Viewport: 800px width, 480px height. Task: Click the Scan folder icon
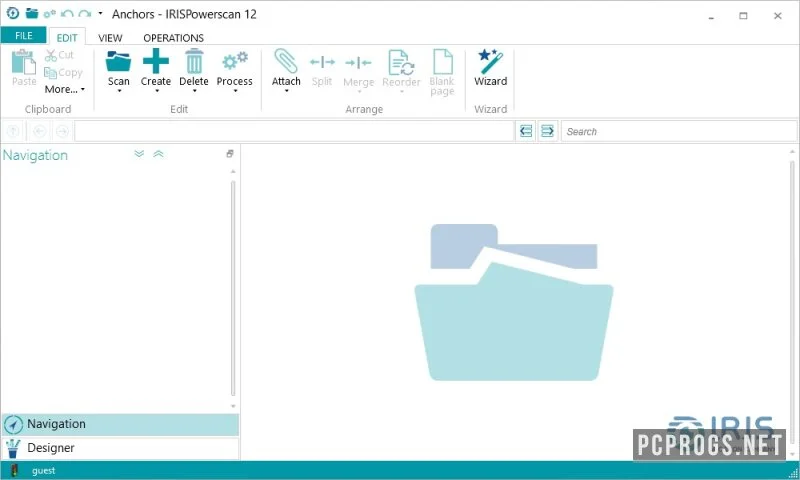(118, 62)
